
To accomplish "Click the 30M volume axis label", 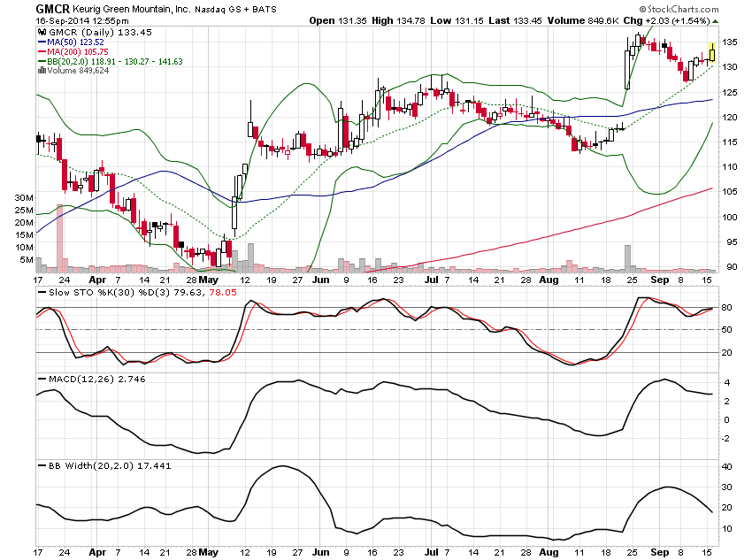I will click(x=24, y=197).
